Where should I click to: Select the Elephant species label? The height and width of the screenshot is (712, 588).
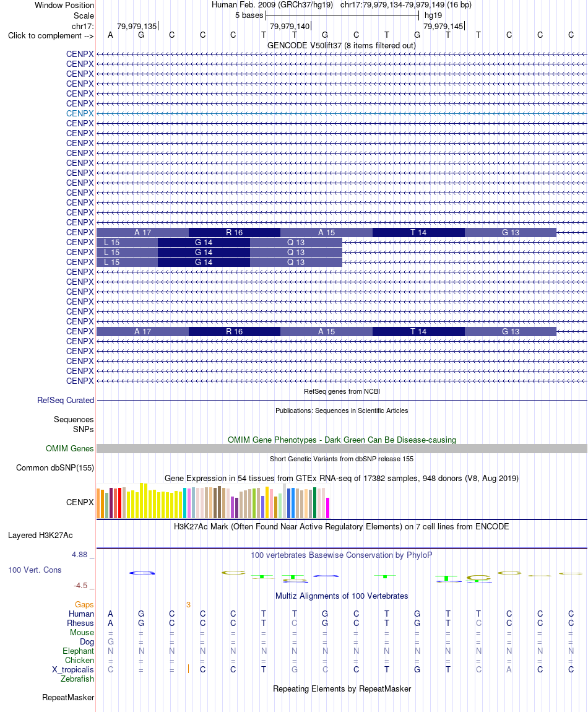pyautogui.click(x=78, y=651)
